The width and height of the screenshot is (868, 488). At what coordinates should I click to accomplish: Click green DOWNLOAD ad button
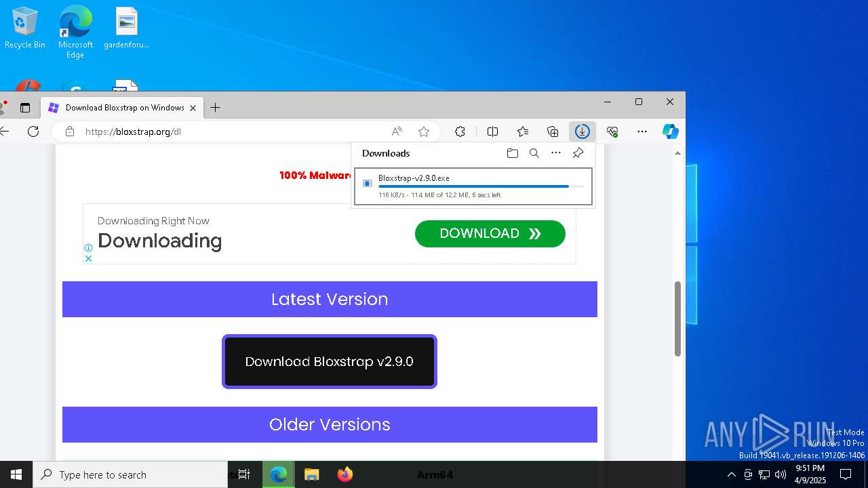[x=490, y=234]
